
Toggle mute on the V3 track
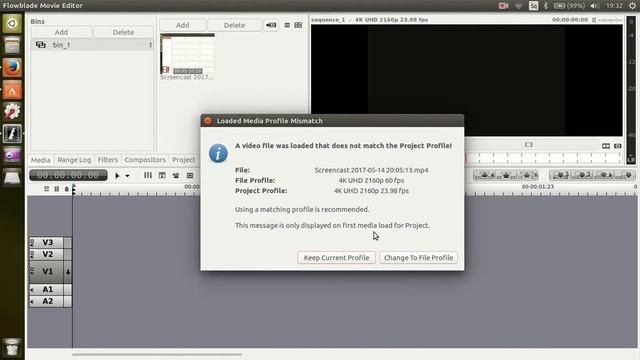click(33, 242)
